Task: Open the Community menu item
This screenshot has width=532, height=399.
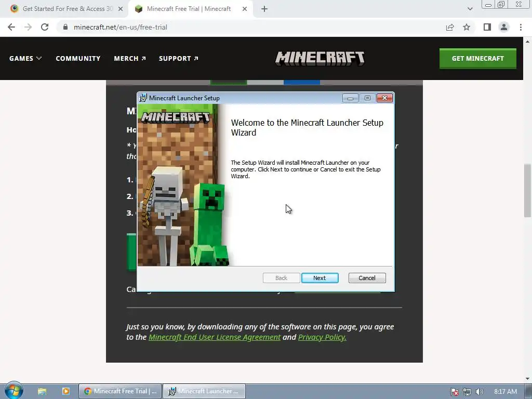Action: (78, 58)
